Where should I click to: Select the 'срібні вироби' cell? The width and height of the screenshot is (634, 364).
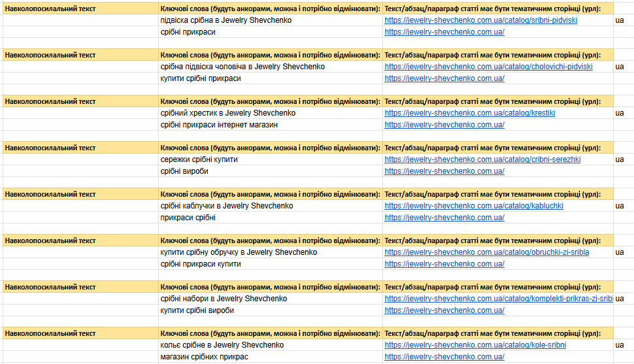271,171
